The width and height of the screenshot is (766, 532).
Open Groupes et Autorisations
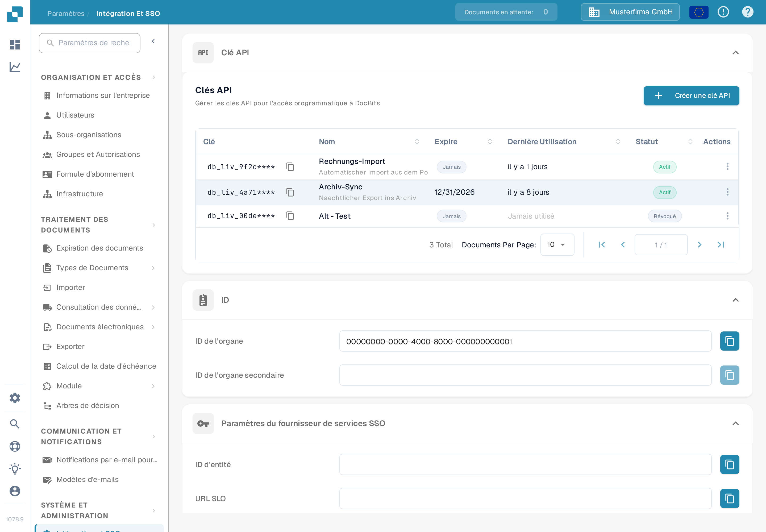tap(98, 155)
